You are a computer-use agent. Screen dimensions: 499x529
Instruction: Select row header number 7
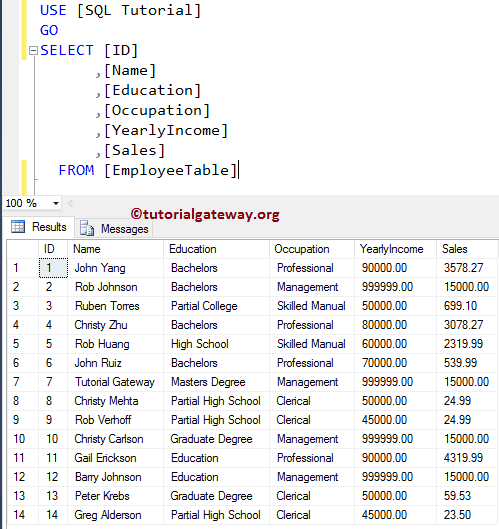(x=23, y=382)
